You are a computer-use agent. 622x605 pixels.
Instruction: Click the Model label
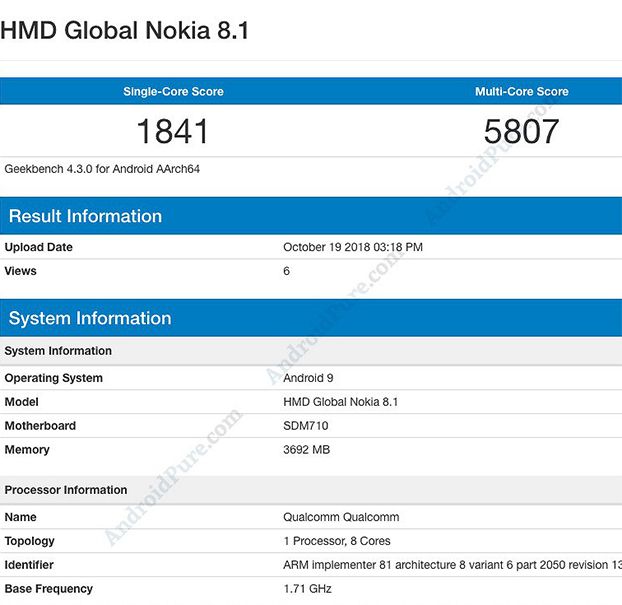21,402
